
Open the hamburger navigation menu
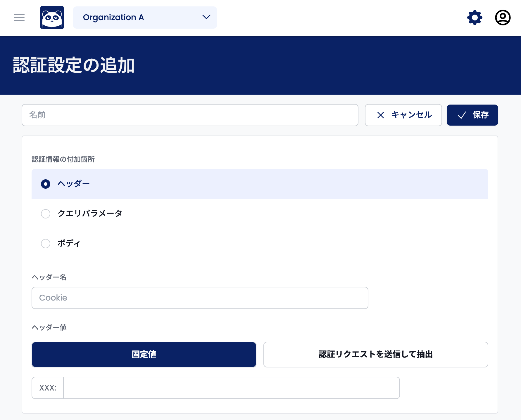pyautogui.click(x=19, y=18)
